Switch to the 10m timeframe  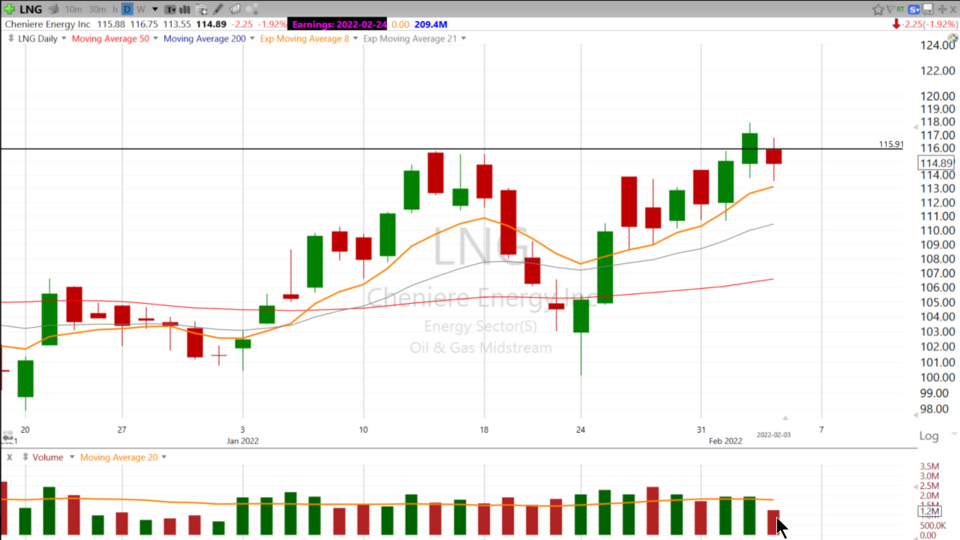pos(73,9)
